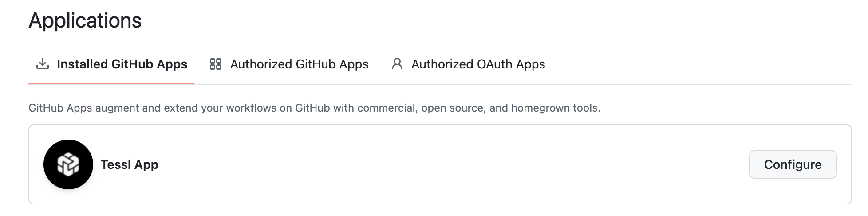Click empty space in the Tessl App row
This screenshot has width=868, height=216.
(x=444, y=165)
